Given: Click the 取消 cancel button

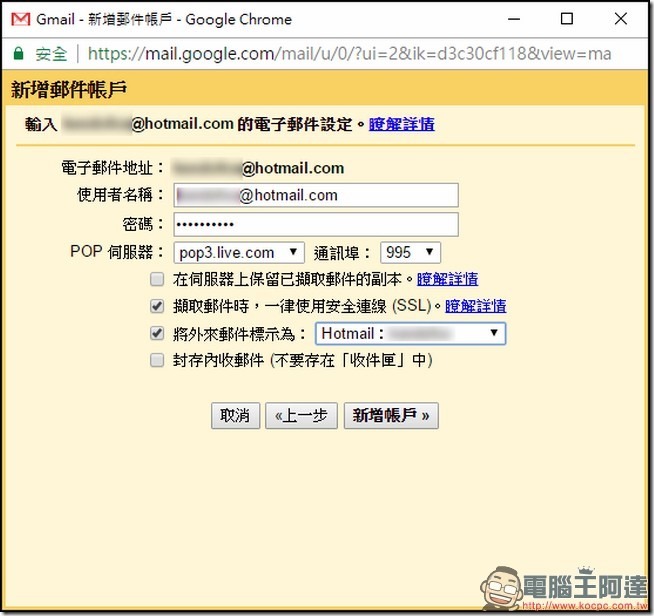Looking at the screenshot, I should click(x=235, y=416).
